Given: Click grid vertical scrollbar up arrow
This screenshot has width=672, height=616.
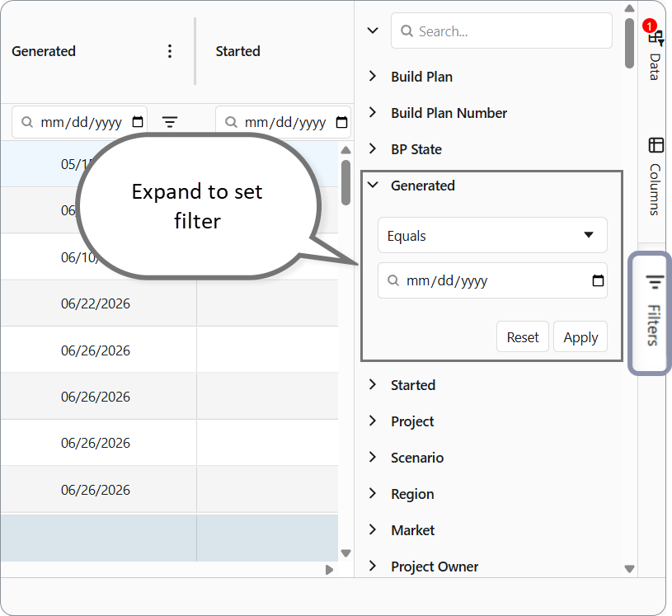Looking at the screenshot, I should 345,150.
